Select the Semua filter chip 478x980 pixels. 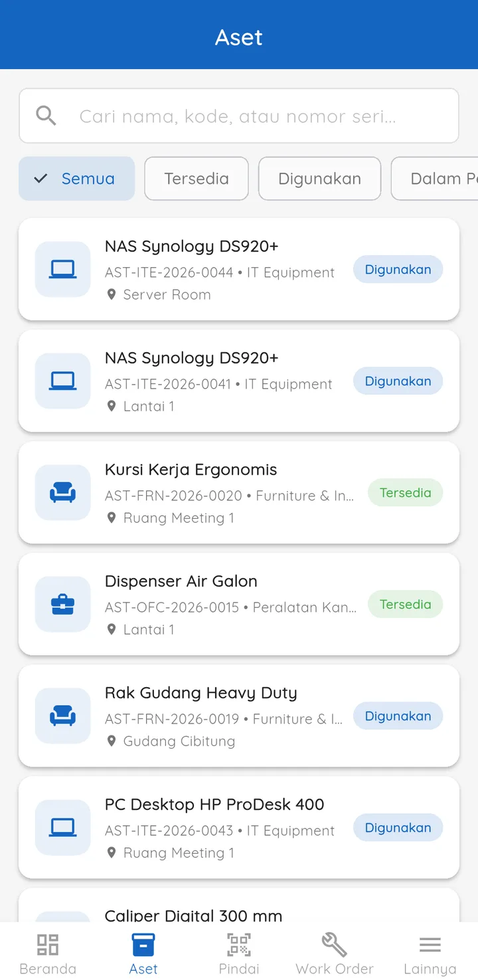(x=77, y=179)
